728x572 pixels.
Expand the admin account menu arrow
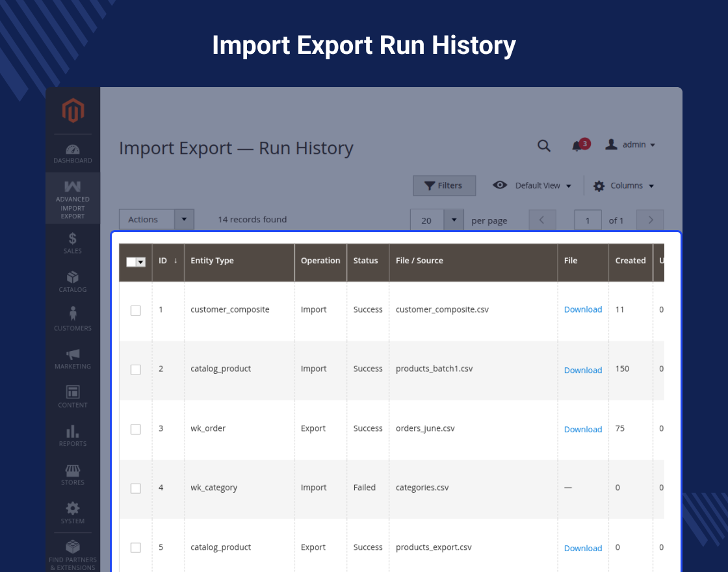(653, 146)
